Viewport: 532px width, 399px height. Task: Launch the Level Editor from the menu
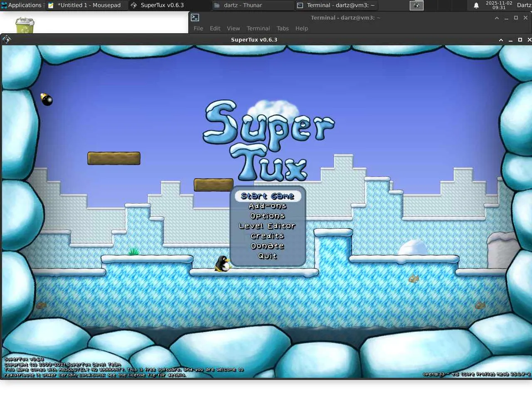(267, 226)
